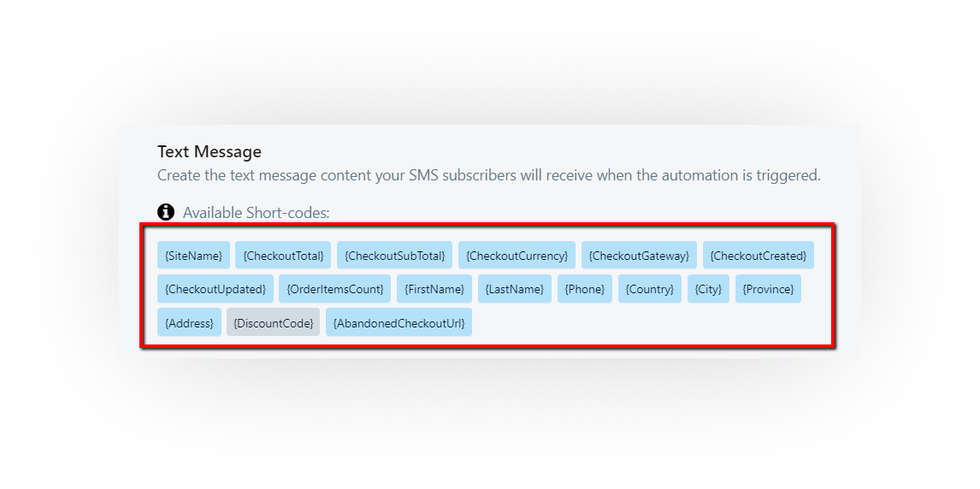Insert the {CheckoutTotal} short-code
The width and height of the screenshot is (980, 489).
283,256
